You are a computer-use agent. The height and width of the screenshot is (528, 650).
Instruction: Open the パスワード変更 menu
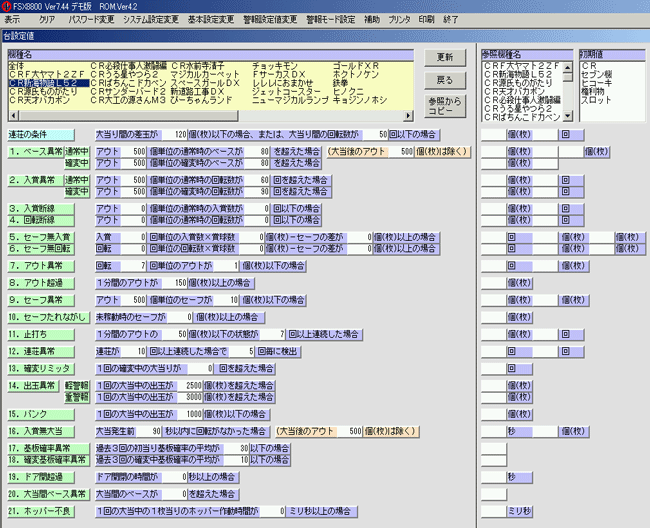point(91,19)
